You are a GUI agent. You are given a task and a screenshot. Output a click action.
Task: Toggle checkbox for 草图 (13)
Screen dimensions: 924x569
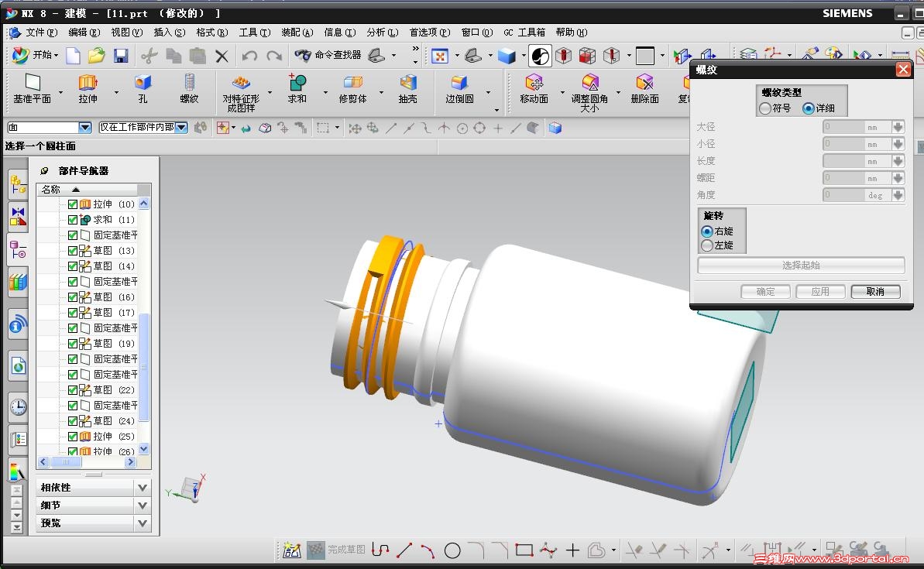coord(73,251)
